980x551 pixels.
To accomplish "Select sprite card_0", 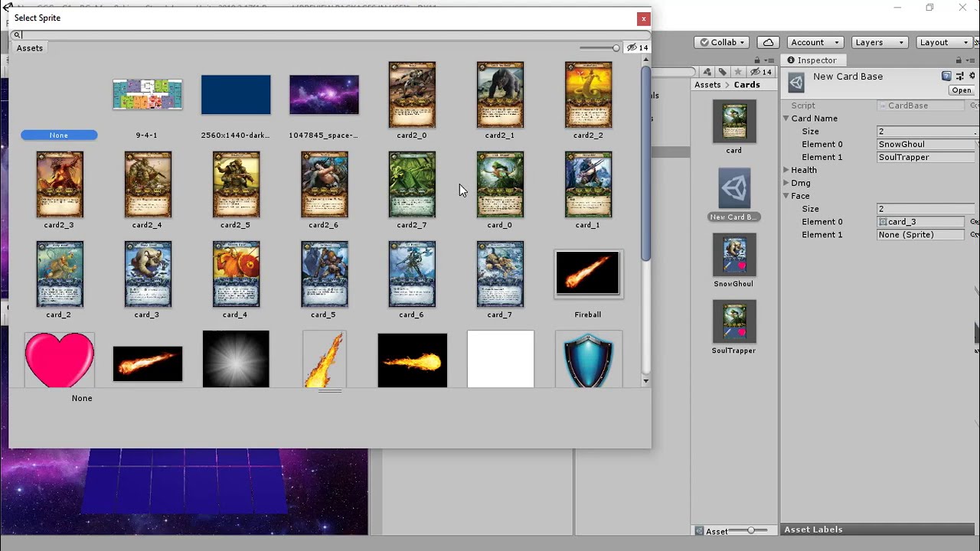I will (x=500, y=184).
